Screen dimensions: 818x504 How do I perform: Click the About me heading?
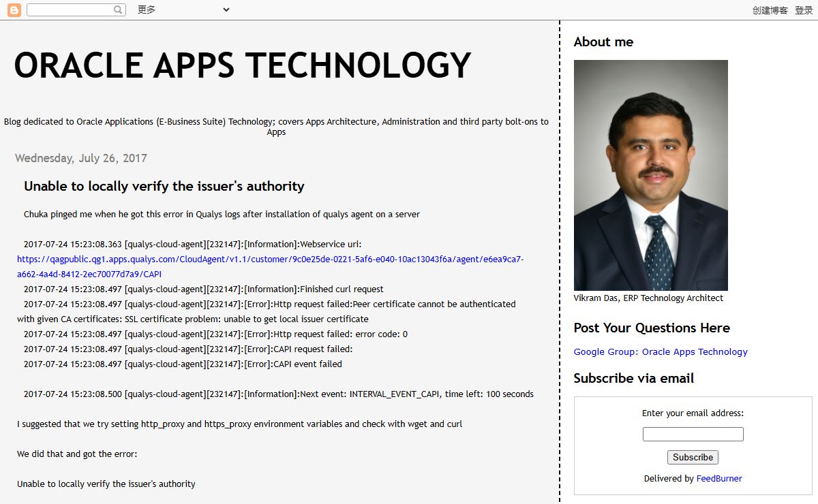click(x=603, y=42)
